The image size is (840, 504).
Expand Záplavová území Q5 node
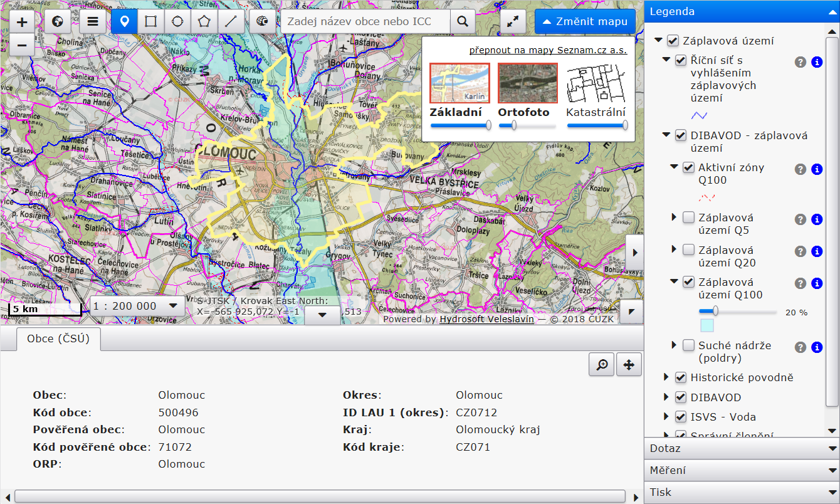pyautogui.click(x=675, y=218)
